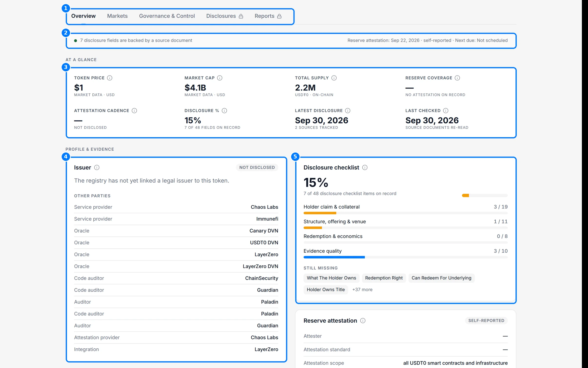Screen dimensions: 588x368
Task: Open the Attestation Cadence info icon
Action: (x=134, y=111)
